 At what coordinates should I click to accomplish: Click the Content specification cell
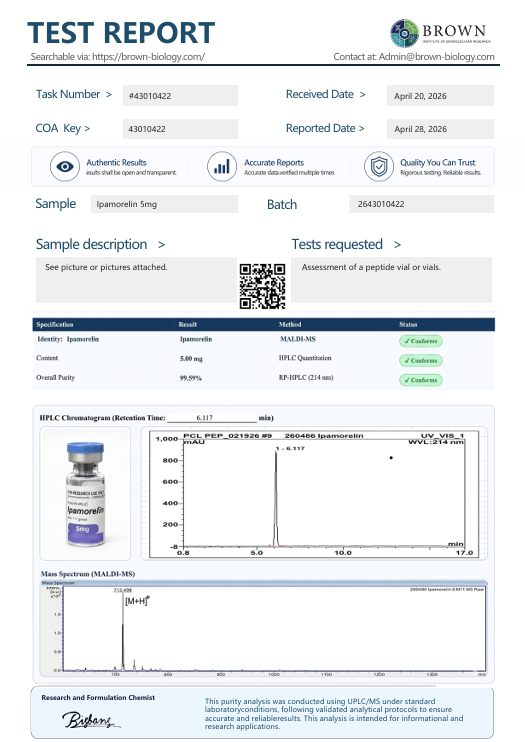(47, 358)
